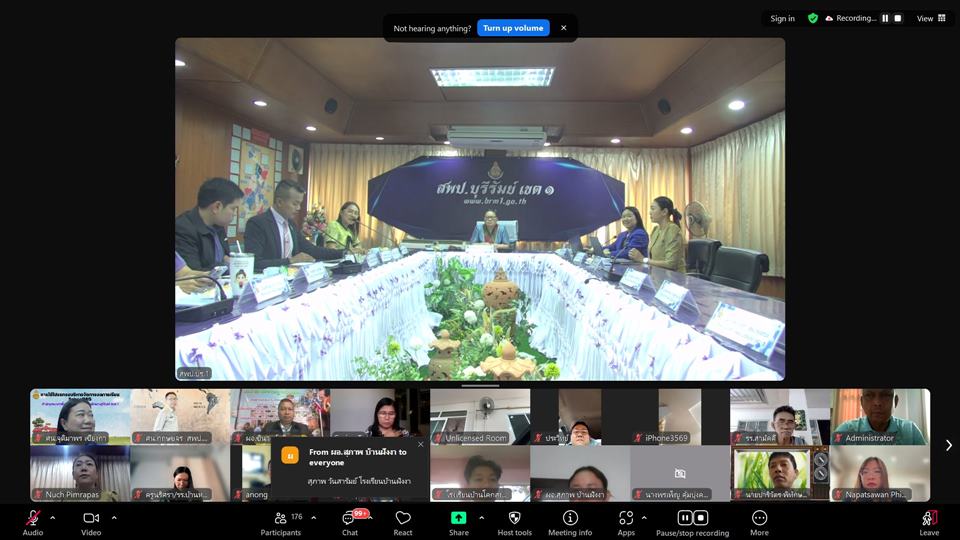960x540 pixels.
Task: Select the anong participant thumbnail
Action: [x=251, y=473]
